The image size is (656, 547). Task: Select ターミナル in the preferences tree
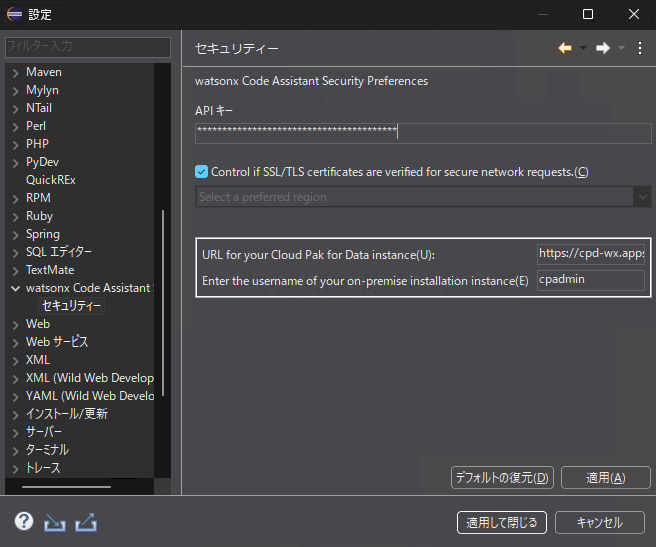tap(47, 450)
